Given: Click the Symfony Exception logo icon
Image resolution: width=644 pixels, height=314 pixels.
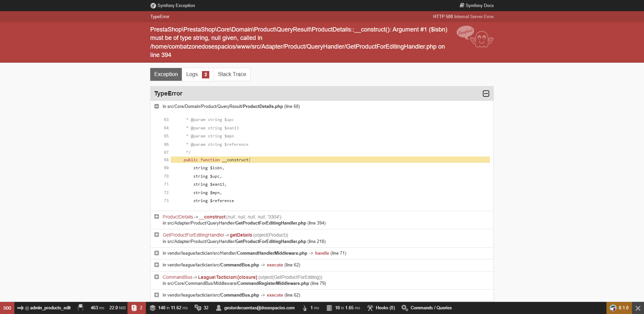Looking at the screenshot, I should pos(153,6).
